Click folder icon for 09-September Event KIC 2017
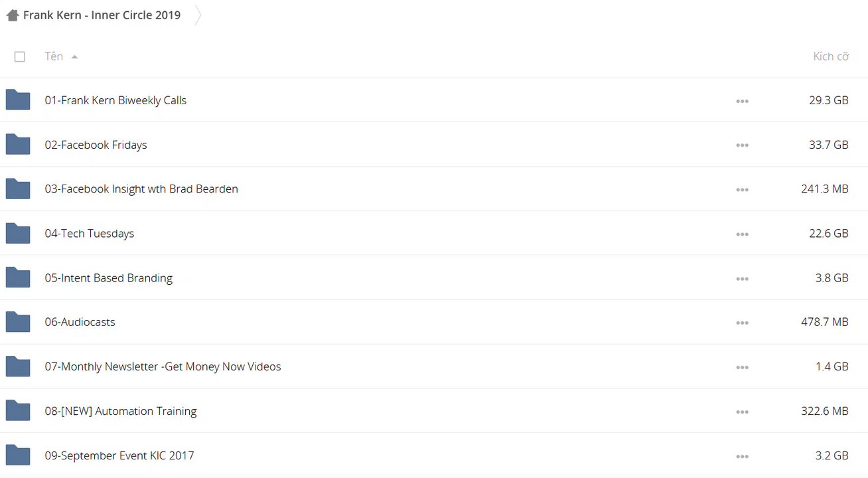 [18, 455]
